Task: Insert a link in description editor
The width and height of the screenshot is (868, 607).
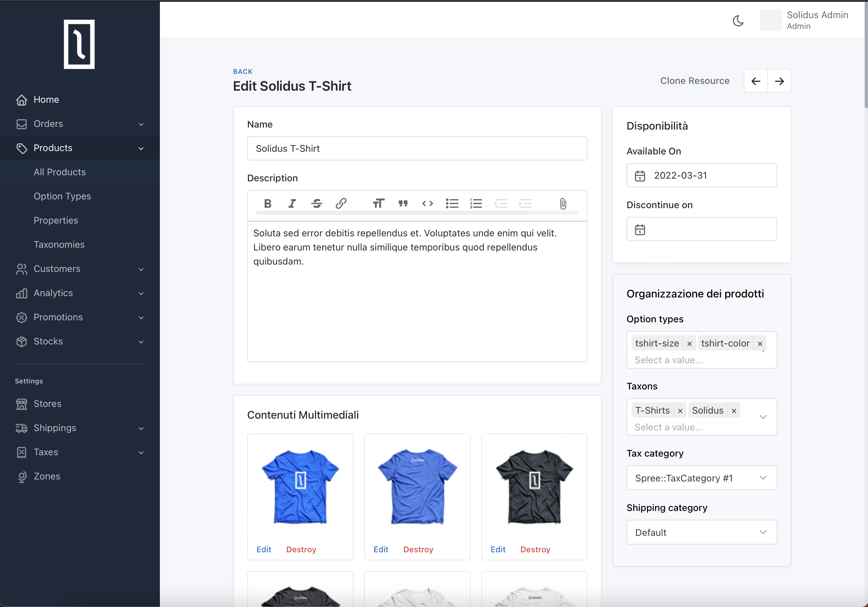Action: point(341,204)
